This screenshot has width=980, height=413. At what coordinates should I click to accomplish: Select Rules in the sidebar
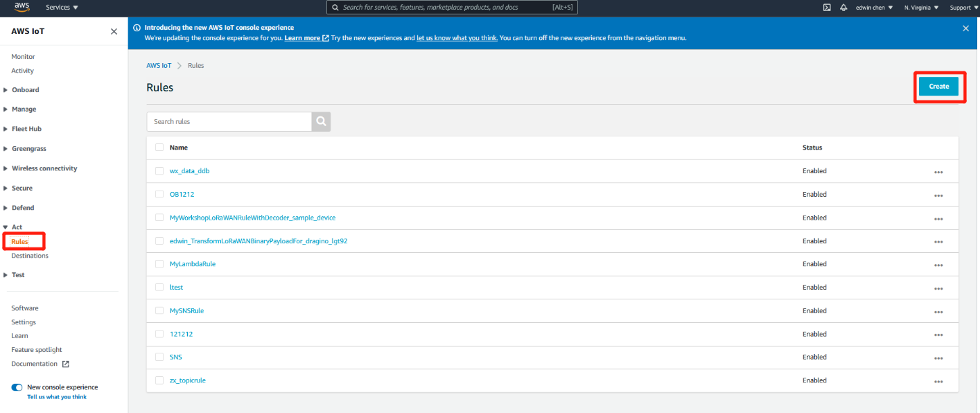point(19,242)
